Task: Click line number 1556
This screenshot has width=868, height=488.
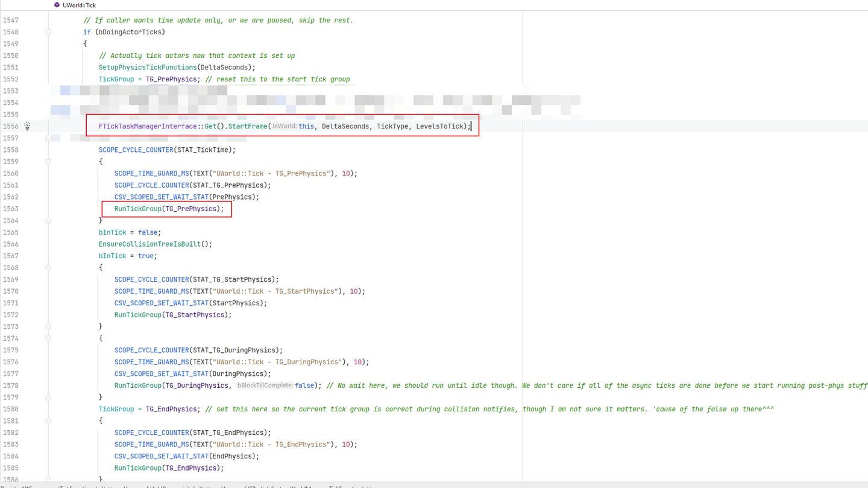Action: coord(12,126)
